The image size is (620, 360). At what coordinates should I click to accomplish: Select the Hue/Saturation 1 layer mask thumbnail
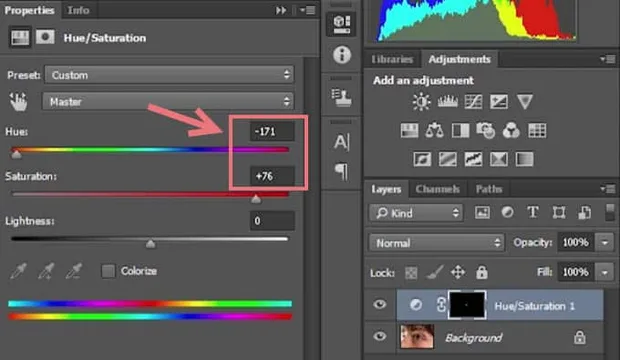[467, 304]
